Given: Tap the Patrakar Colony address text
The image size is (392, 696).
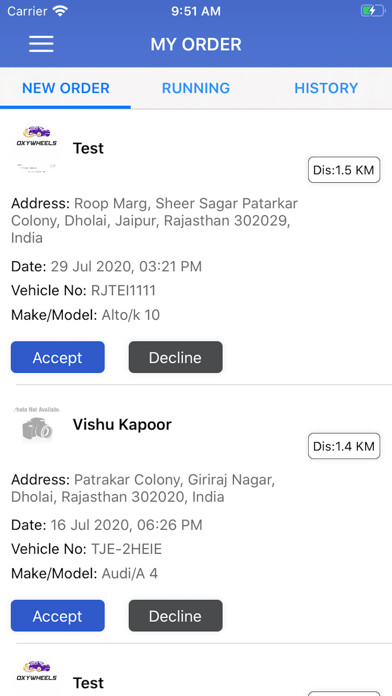Looking at the screenshot, I should click(x=143, y=488).
